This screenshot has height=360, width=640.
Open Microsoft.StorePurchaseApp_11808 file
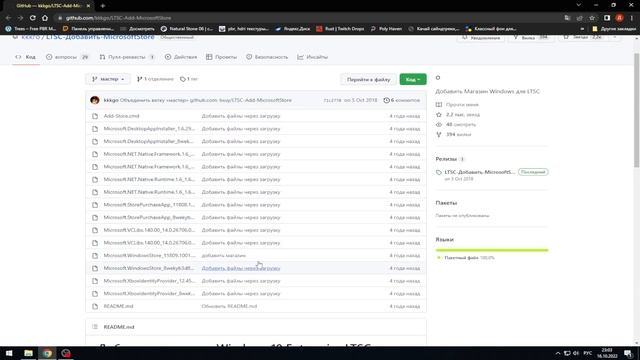coord(149,205)
